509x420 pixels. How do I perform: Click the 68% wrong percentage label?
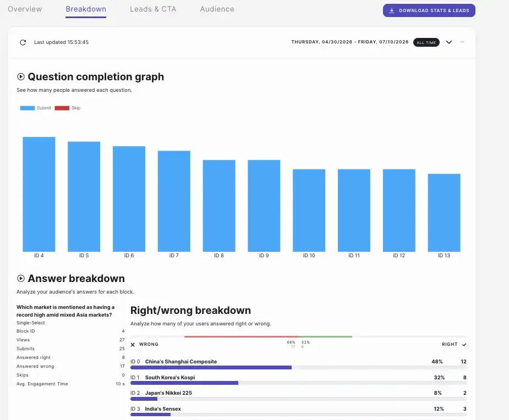click(x=291, y=342)
